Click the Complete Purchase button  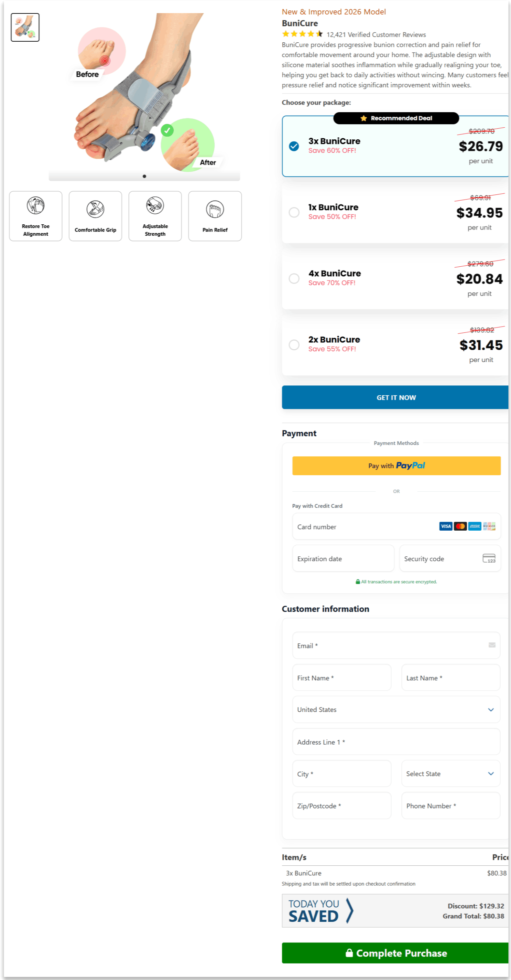[x=396, y=953]
